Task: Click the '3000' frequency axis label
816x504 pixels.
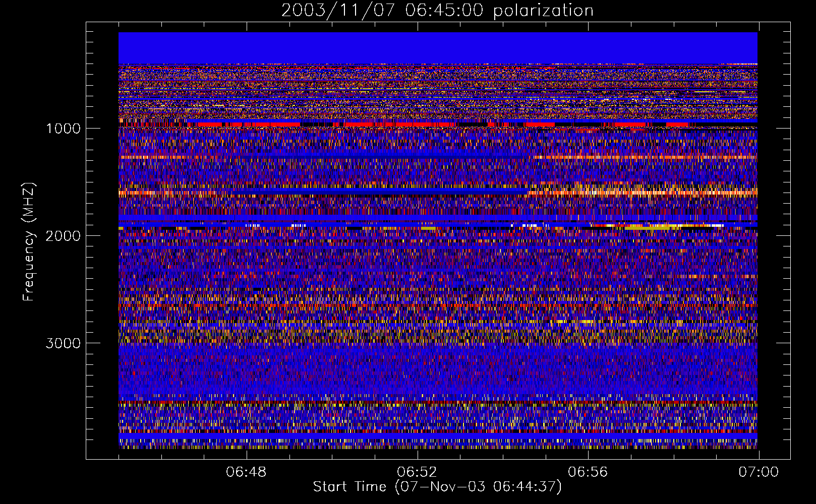Action: [63, 343]
